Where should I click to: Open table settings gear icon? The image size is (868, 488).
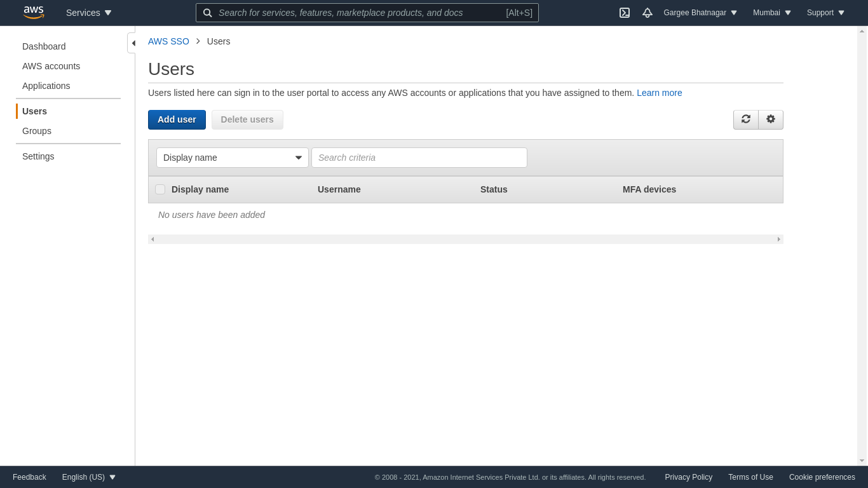click(771, 119)
